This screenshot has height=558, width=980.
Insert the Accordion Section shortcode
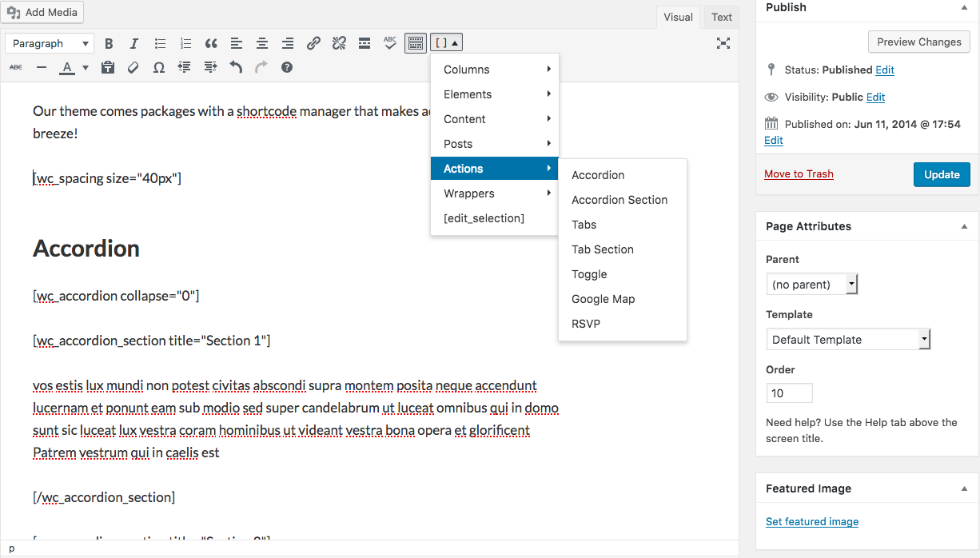(623, 200)
